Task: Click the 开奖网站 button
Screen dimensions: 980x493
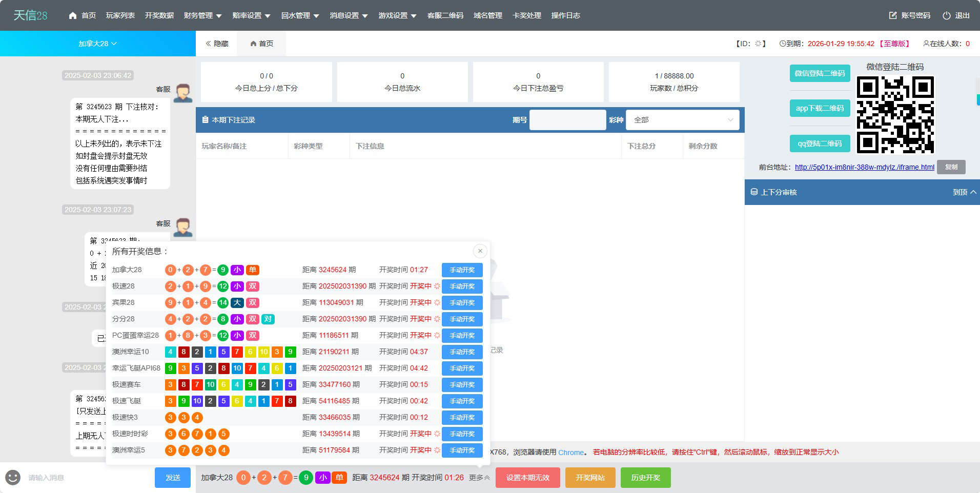Action: click(x=590, y=478)
